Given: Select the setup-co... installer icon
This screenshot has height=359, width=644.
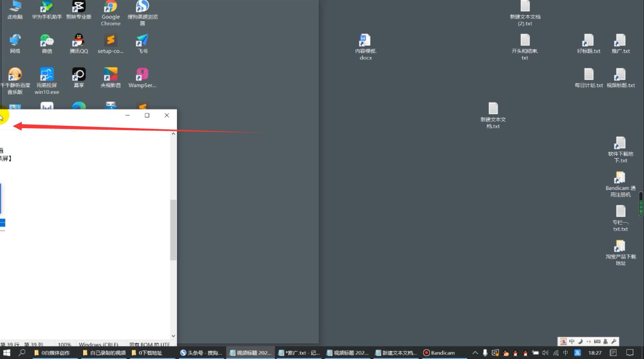Looking at the screenshot, I should pyautogui.click(x=111, y=44).
